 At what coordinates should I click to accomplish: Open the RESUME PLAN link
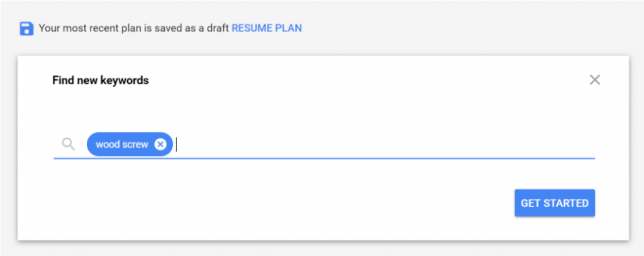tap(267, 28)
